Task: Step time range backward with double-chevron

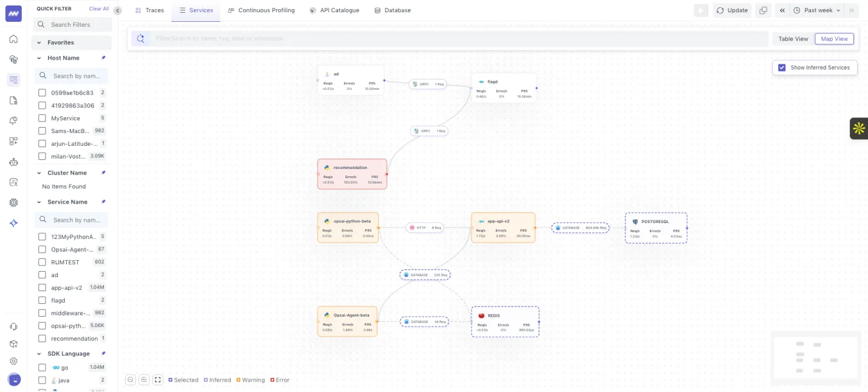Action: 782,10
